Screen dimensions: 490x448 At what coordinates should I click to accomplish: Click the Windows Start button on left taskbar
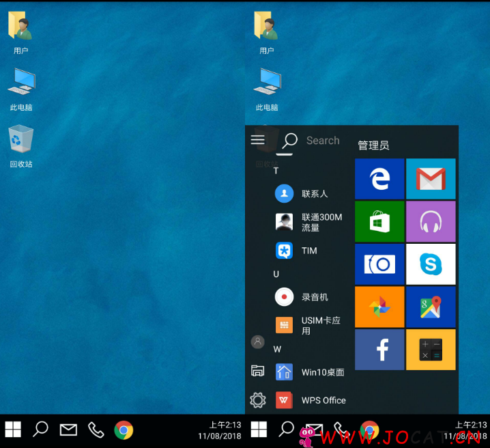point(13,429)
